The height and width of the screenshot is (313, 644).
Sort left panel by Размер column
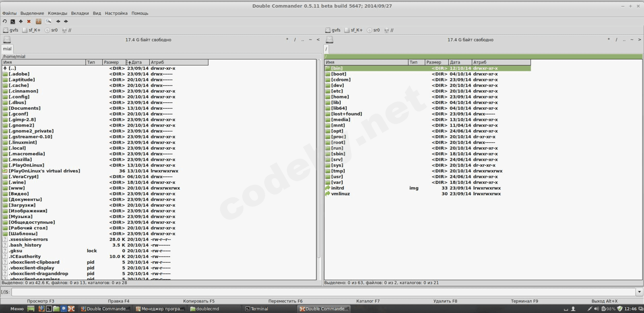(111, 62)
